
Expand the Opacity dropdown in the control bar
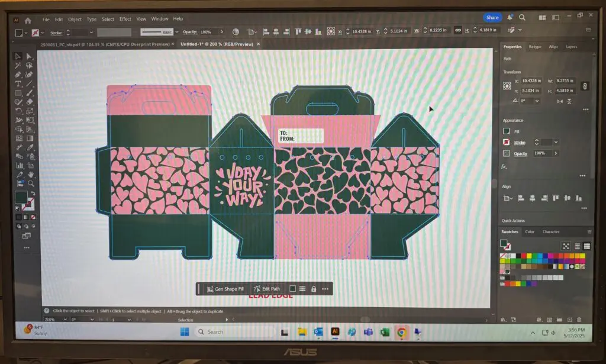click(222, 32)
